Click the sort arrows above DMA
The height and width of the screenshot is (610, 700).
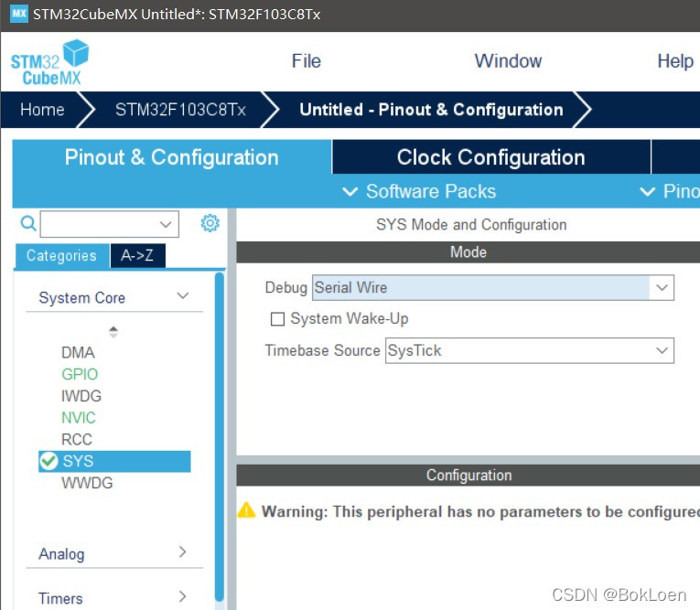113,332
